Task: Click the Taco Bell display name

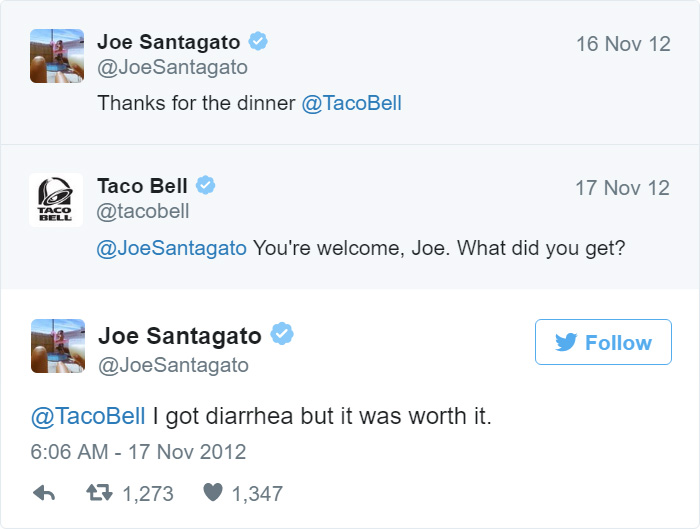Action: pyautogui.click(x=142, y=186)
